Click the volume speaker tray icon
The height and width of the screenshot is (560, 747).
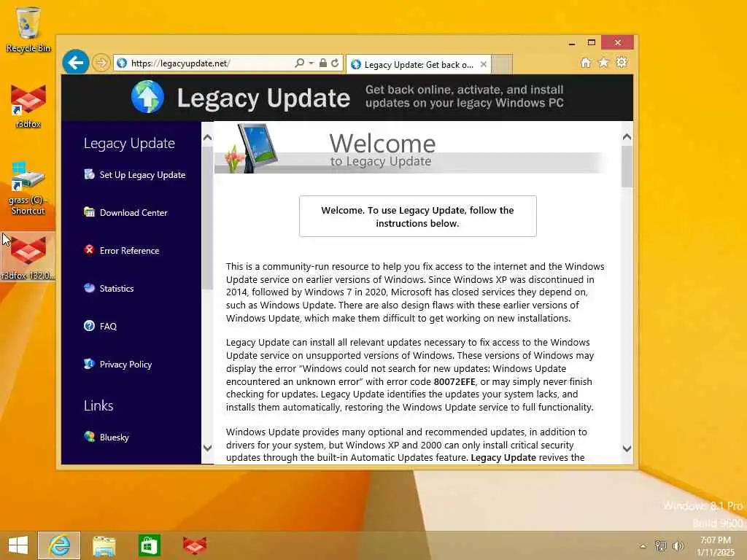(678, 545)
